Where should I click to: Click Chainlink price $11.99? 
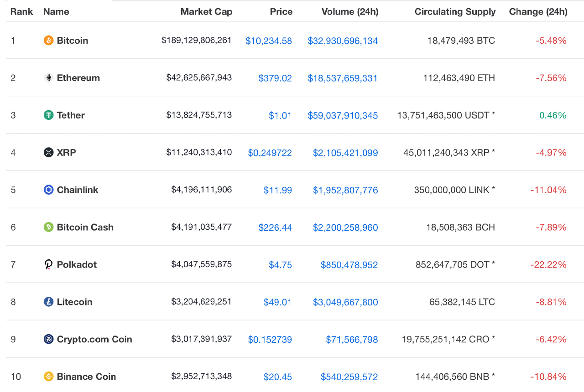pos(278,191)
